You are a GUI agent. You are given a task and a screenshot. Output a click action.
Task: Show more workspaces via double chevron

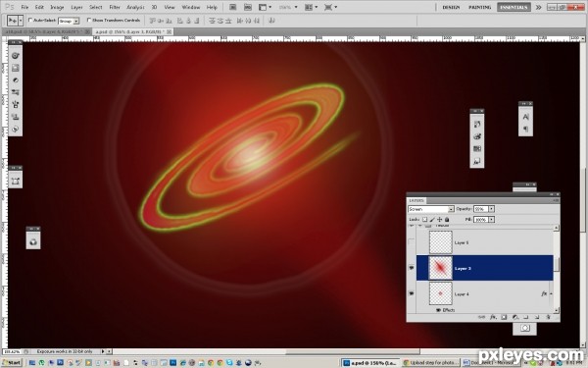click(538, 7)
